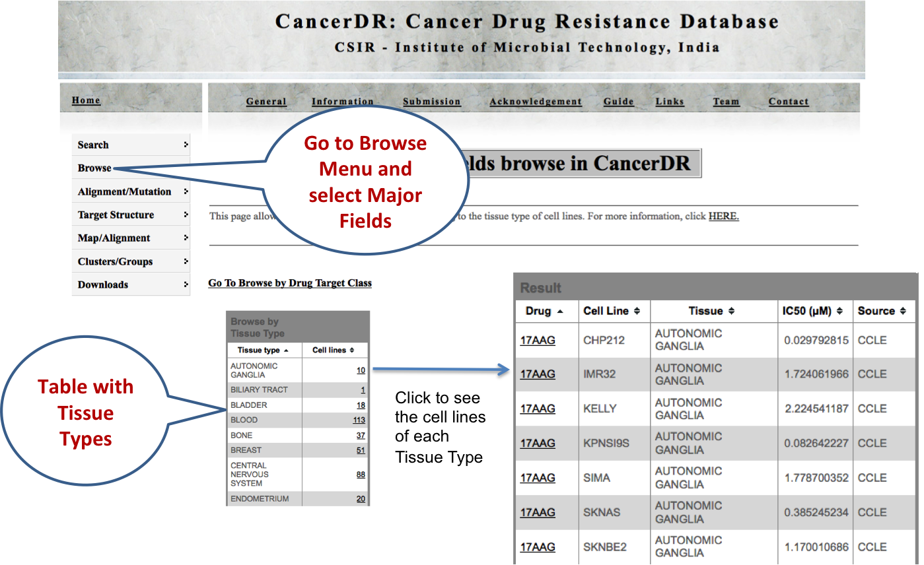This screenshot has height=565, width=924.
Task: Expand the Search sidebar submenu
Action: coord(131,145)
